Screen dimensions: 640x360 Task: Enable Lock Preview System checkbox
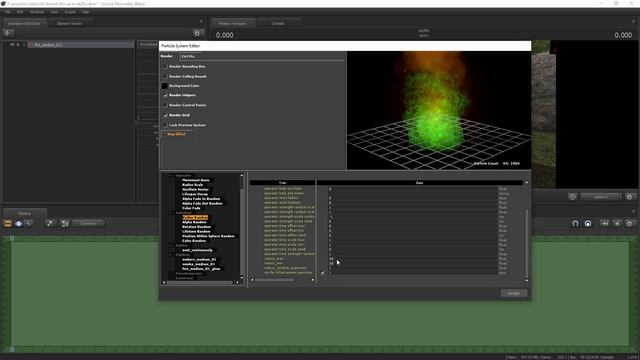point(165,125)
